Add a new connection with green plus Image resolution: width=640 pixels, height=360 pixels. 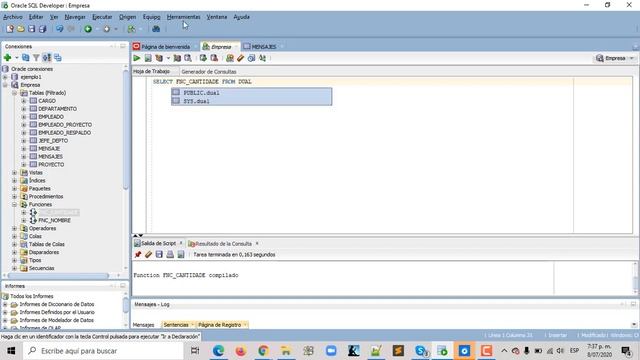pos(7,58)
